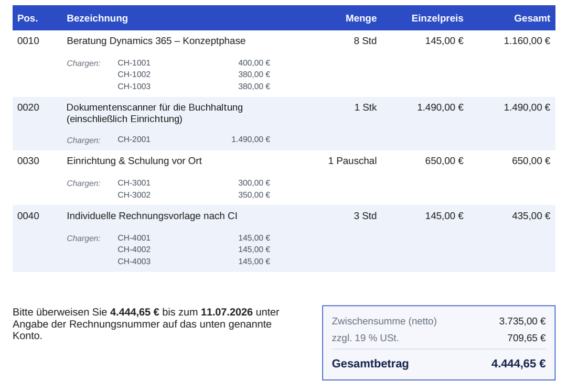Click total amount 1.160,00 €

coord(527,41)
